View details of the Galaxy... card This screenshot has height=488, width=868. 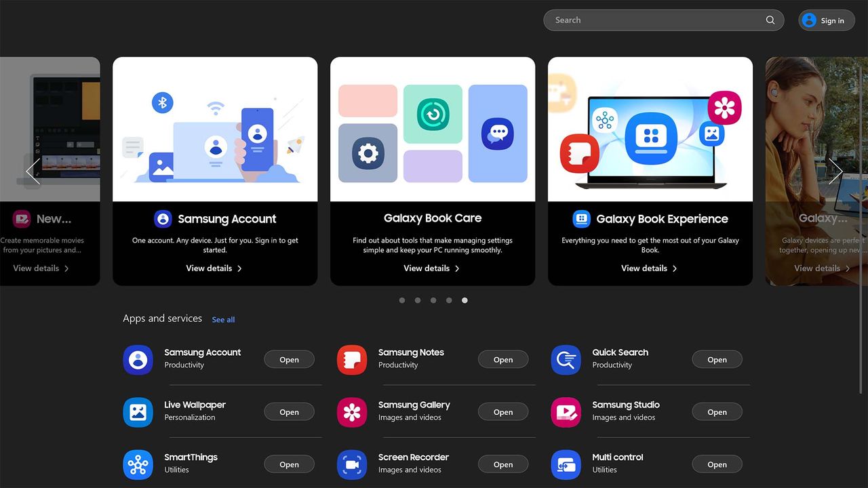[823, 268]
